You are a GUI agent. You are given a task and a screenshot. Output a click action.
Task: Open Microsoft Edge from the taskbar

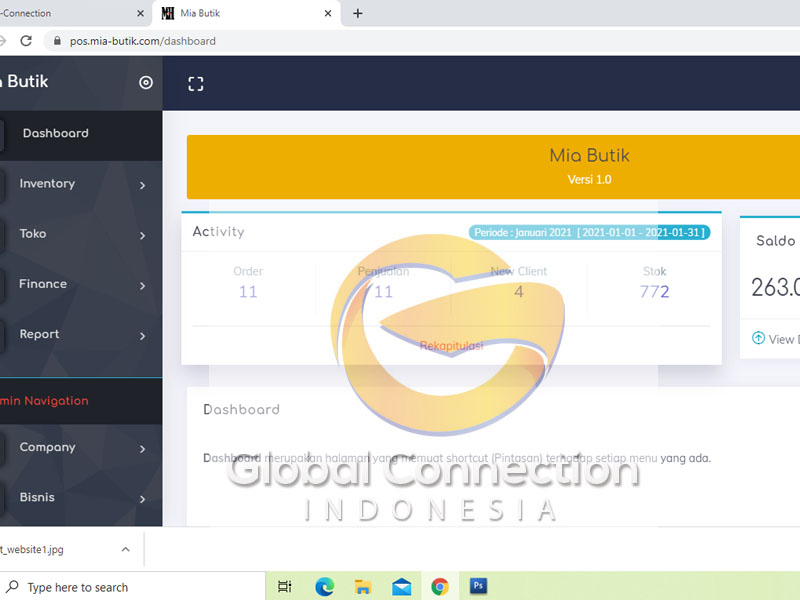tap(324, 587)
